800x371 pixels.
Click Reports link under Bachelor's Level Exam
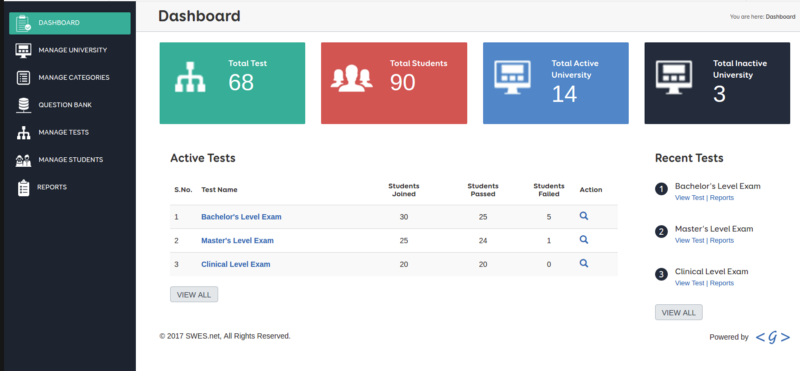pos(722,197)
